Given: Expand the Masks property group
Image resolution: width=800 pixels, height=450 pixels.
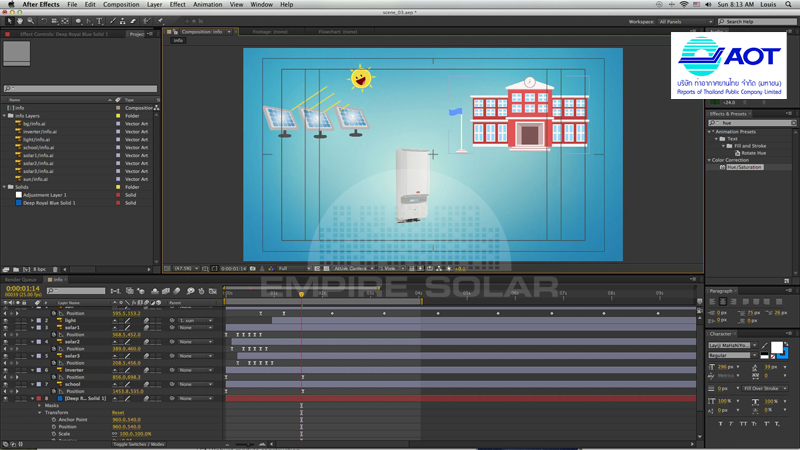Looking at the screenshot, I should click(x=40, y=406).
